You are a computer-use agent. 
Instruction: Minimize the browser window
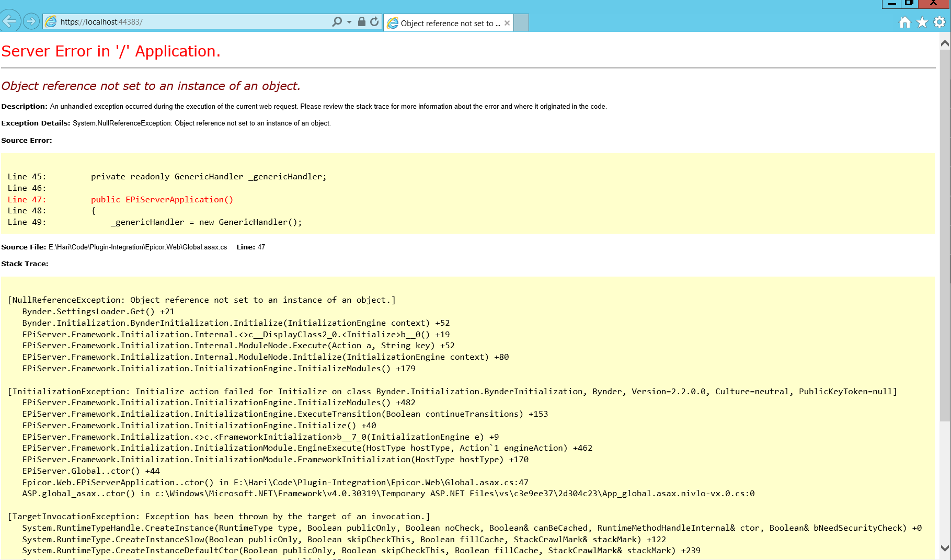click(892, 4)
